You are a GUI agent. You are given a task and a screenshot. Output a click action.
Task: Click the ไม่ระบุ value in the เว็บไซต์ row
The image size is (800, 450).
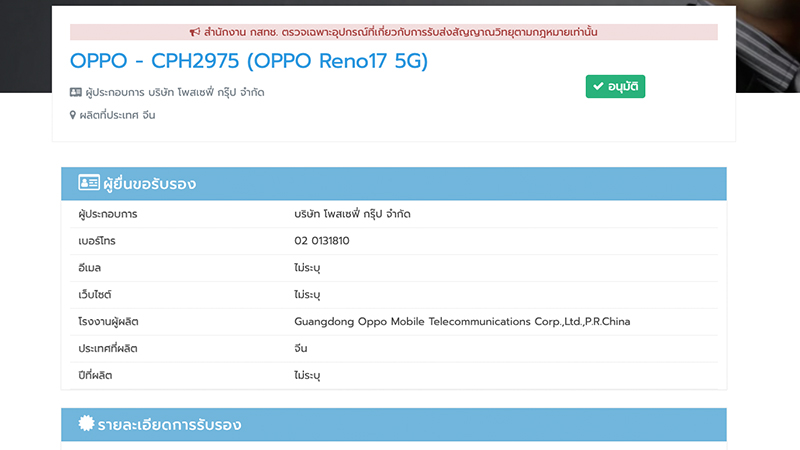[x=307, y=295]
